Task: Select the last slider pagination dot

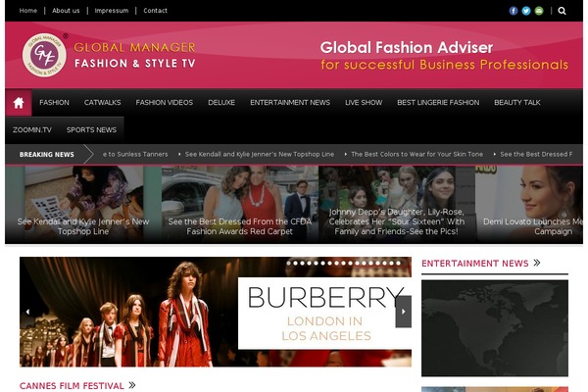Action: tap(399, 263)
